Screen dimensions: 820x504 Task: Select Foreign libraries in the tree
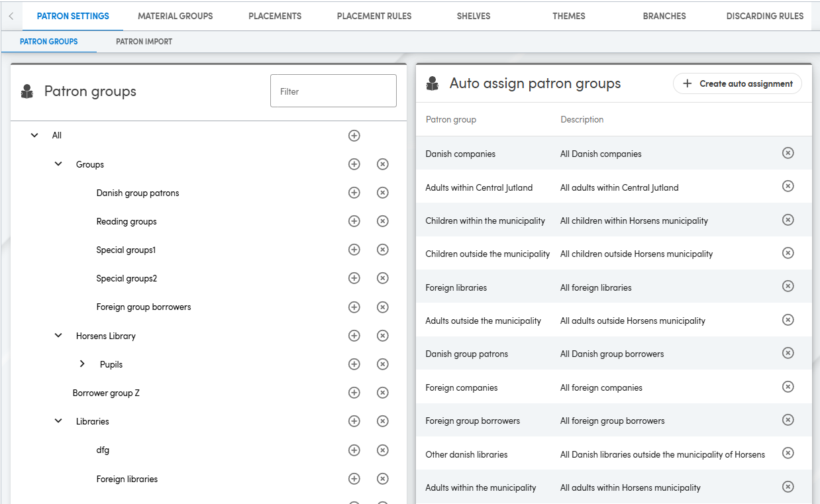pyautogui.click(x=127, y=479)
